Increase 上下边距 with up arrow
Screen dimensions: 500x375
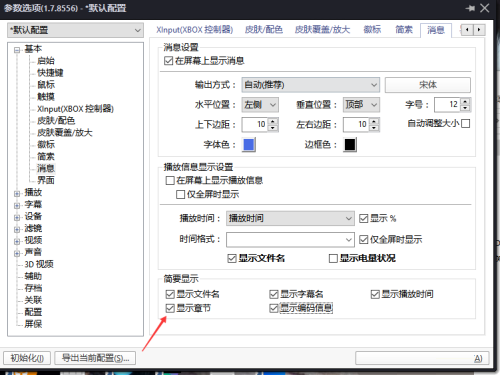point(273,121)
